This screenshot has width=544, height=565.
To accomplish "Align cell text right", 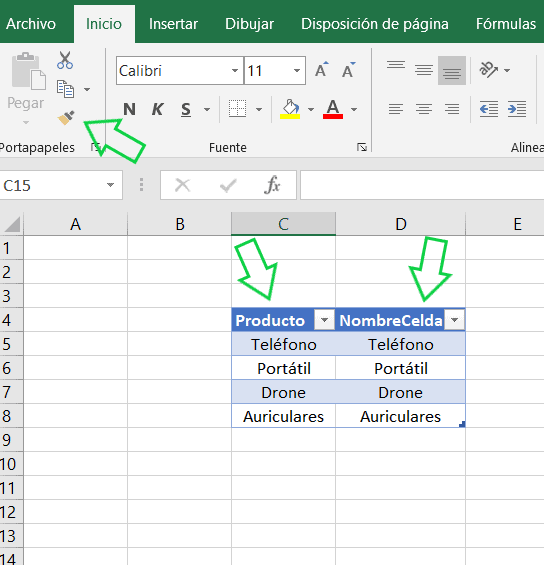I will pyautogui.click(x=452, y=109).
